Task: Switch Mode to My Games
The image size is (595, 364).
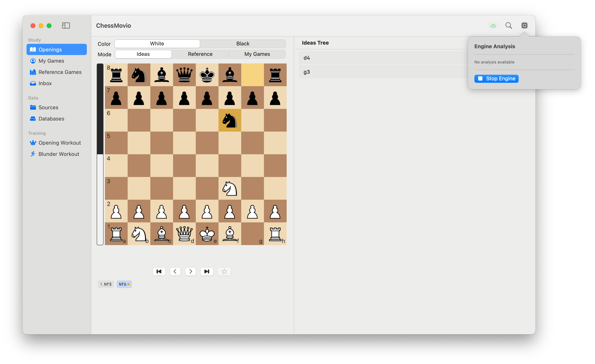Action: click(257, 54)
